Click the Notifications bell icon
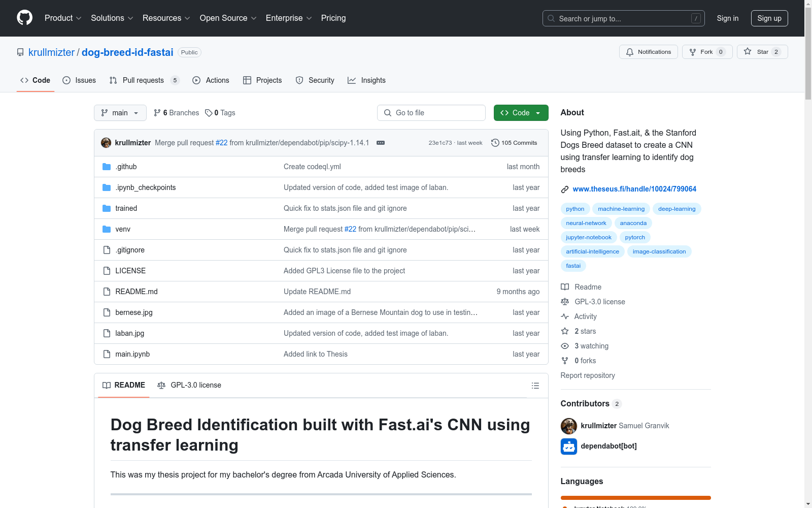The width and height of the screenshot is (812, 508). tap(630, 52)
